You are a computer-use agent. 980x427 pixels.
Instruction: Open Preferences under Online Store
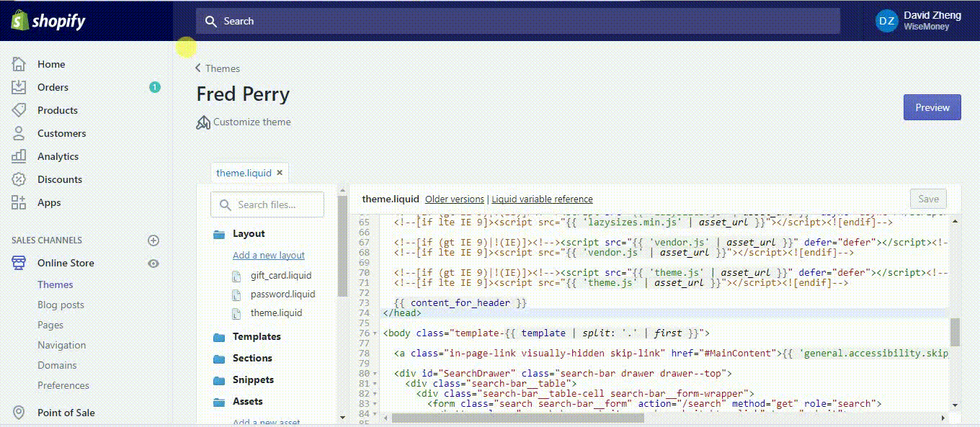pos(63,385)
